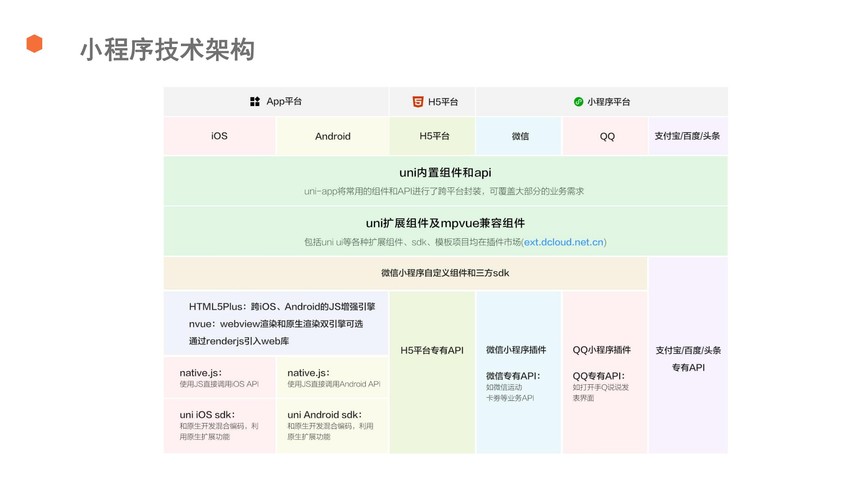The height and width of the screenshot is (484, 860).
Task: Select the QQ platform cell
Action: pos(606,136)
